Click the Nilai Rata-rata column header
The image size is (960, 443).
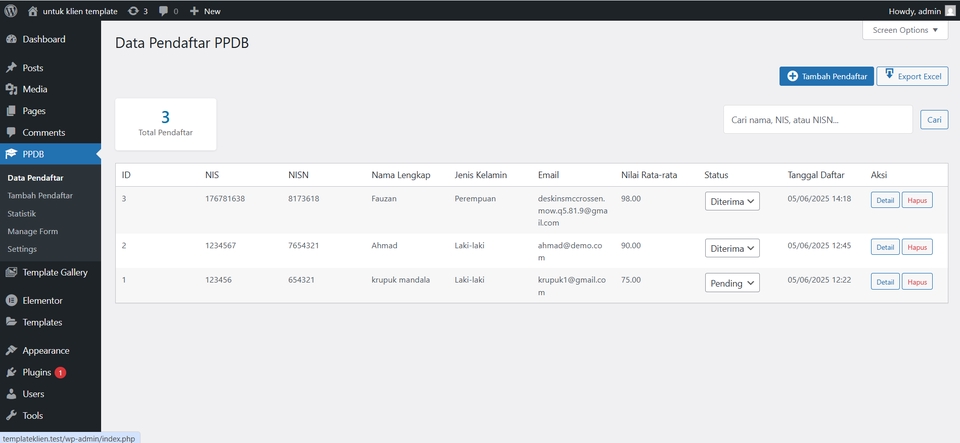point(649,175)
